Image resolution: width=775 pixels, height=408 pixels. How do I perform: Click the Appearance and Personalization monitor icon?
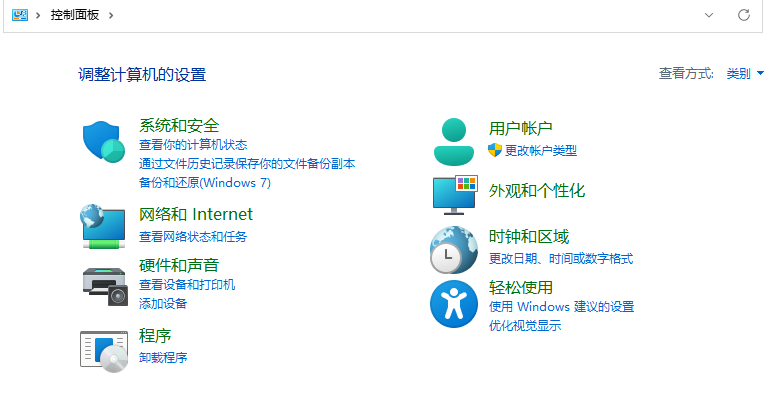click(x=455, y=193)
